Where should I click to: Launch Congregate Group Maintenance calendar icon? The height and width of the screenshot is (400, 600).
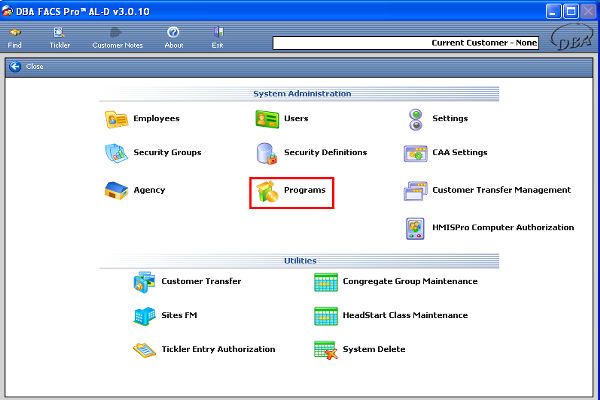(326, 282)
